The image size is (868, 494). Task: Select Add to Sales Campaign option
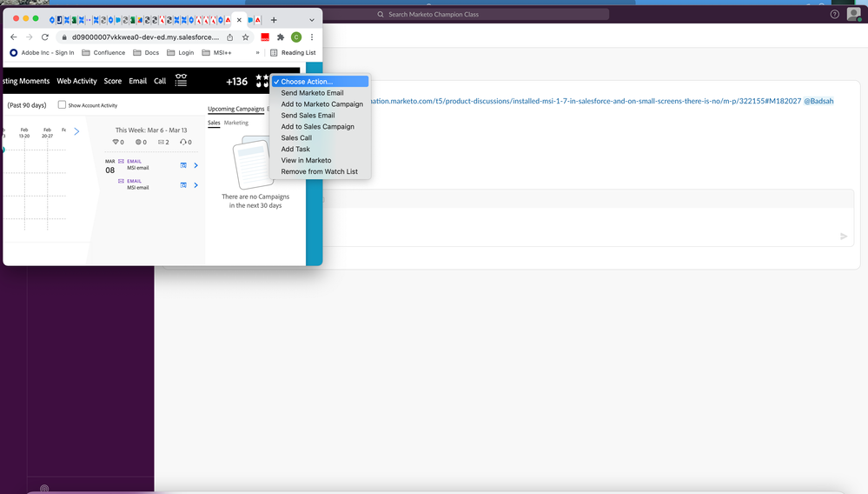317,127
